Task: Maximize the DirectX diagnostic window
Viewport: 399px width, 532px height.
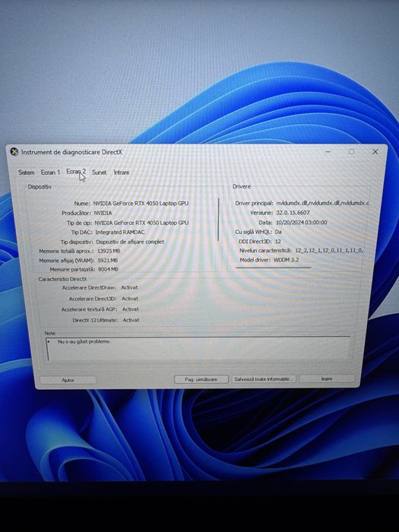Action: tap(351, 152)
